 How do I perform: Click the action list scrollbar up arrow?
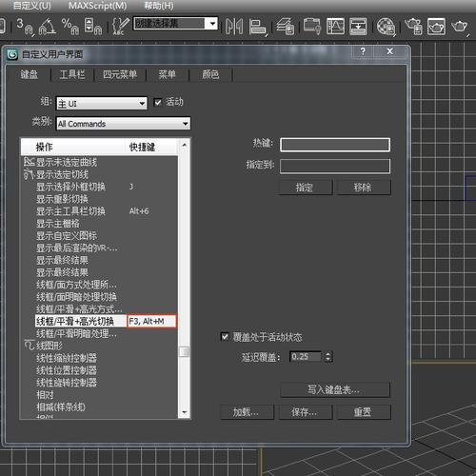184,145
